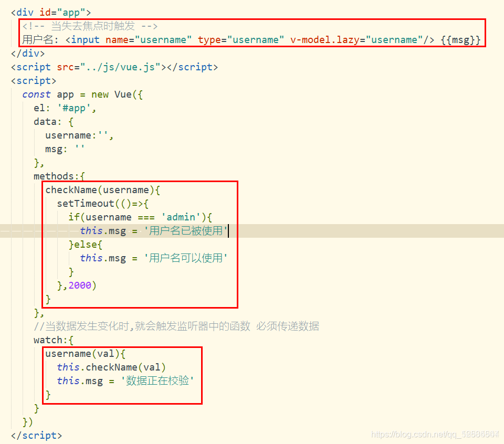Click the checkName(username){ method declaration
The image size is (504, 444).
click(x=102, y=190)
